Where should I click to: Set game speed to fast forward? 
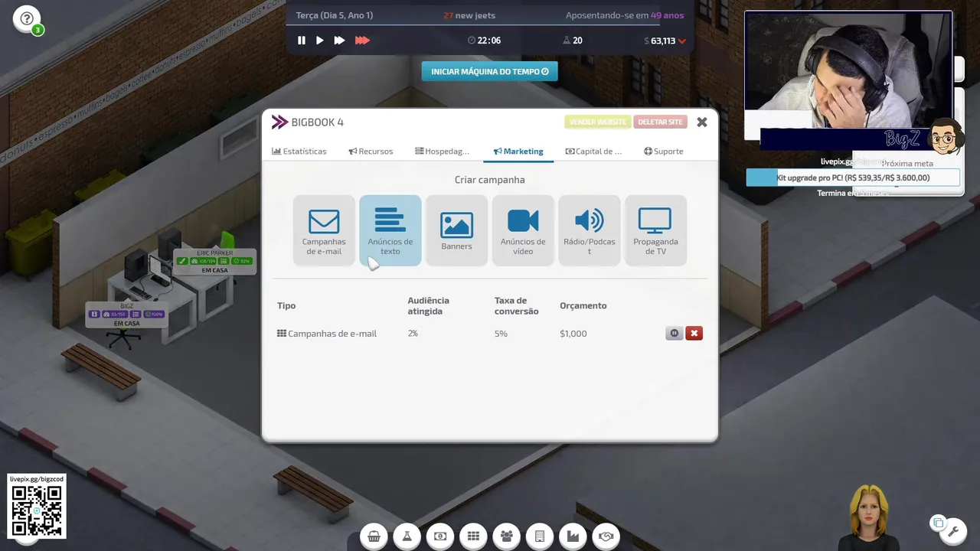point(339,41)
